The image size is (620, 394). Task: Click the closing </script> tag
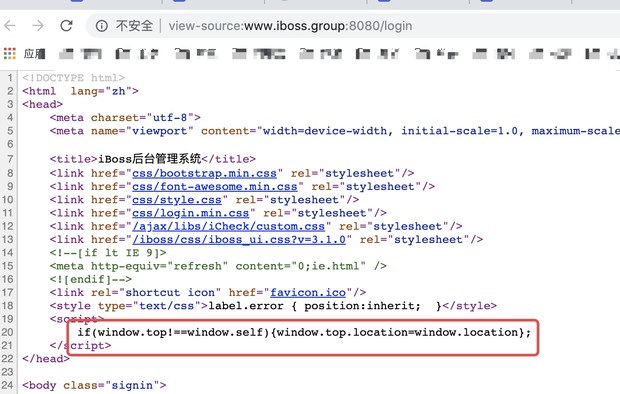(x=80, y=345)
